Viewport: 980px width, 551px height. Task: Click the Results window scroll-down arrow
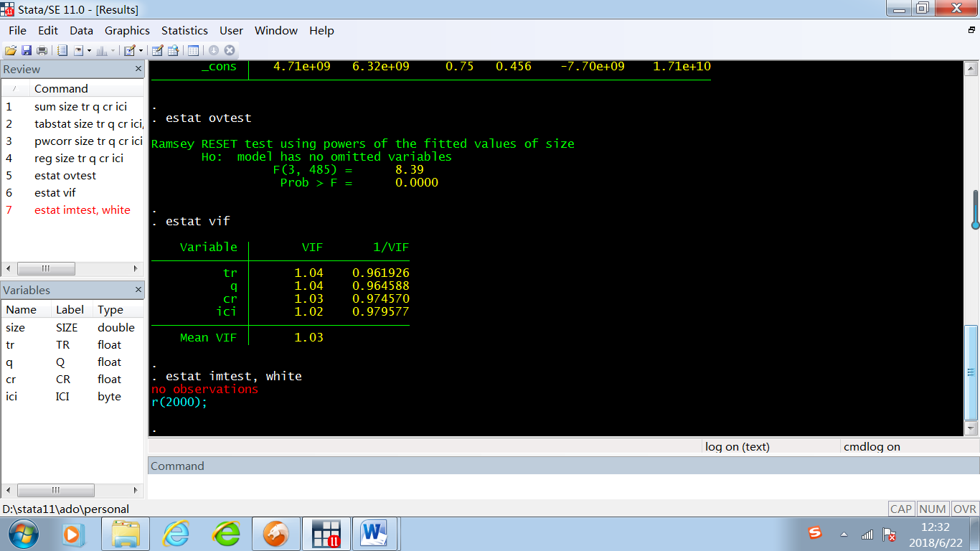pyautogui.click(x=971, y=428)
